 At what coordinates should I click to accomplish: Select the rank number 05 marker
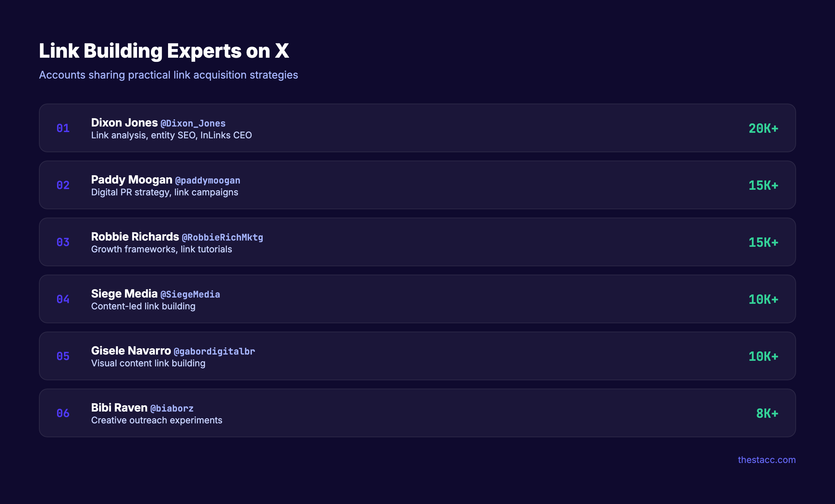click(x=63, y=356)
